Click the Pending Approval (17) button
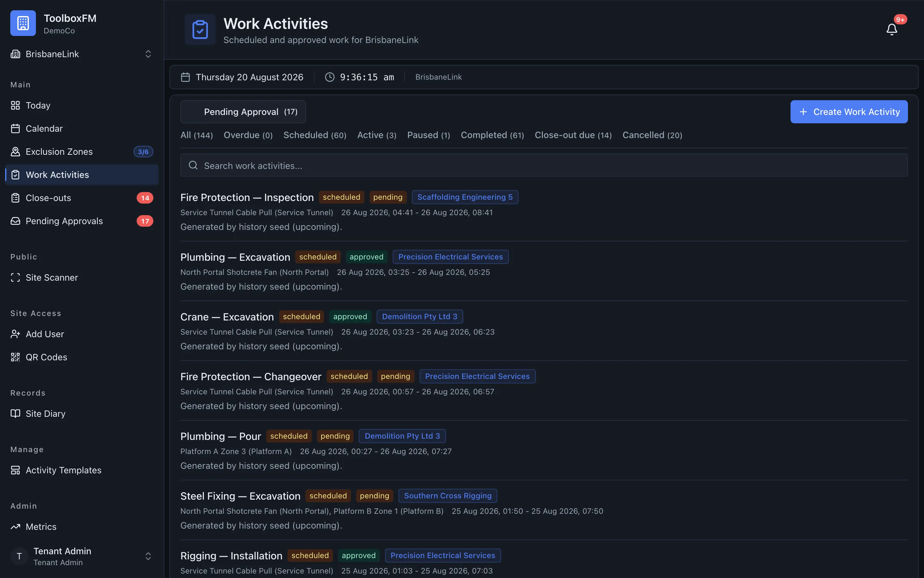 243,112
